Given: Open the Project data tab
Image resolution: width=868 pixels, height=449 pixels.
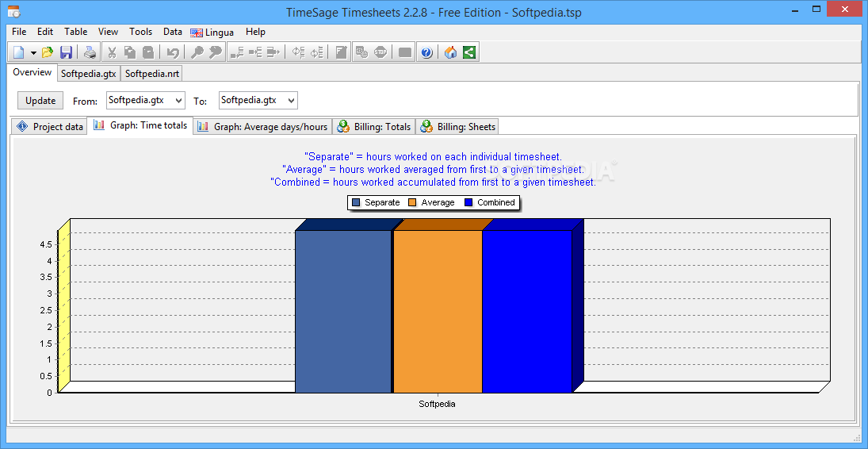Looking at the screenshot, I should pyautogui.click(x=50, y=126).
